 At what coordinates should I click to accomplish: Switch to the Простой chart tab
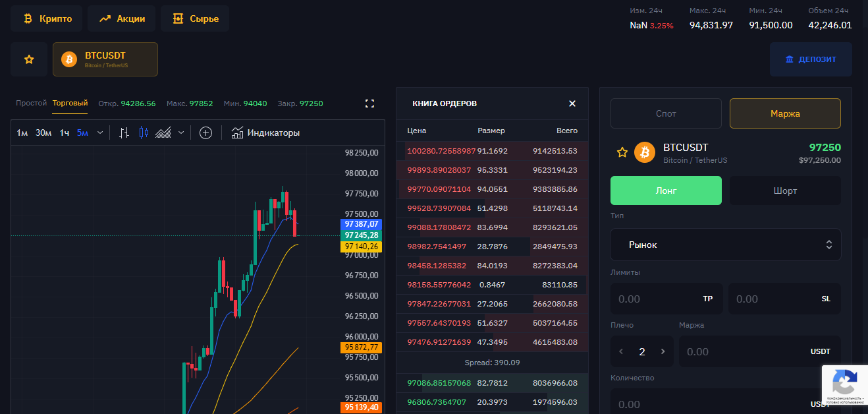pos(31,103)
